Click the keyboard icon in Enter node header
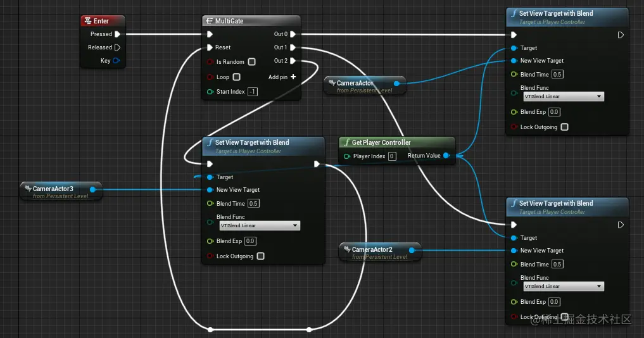The width and height of the screenshot is (644, 338). click(88, 20)
